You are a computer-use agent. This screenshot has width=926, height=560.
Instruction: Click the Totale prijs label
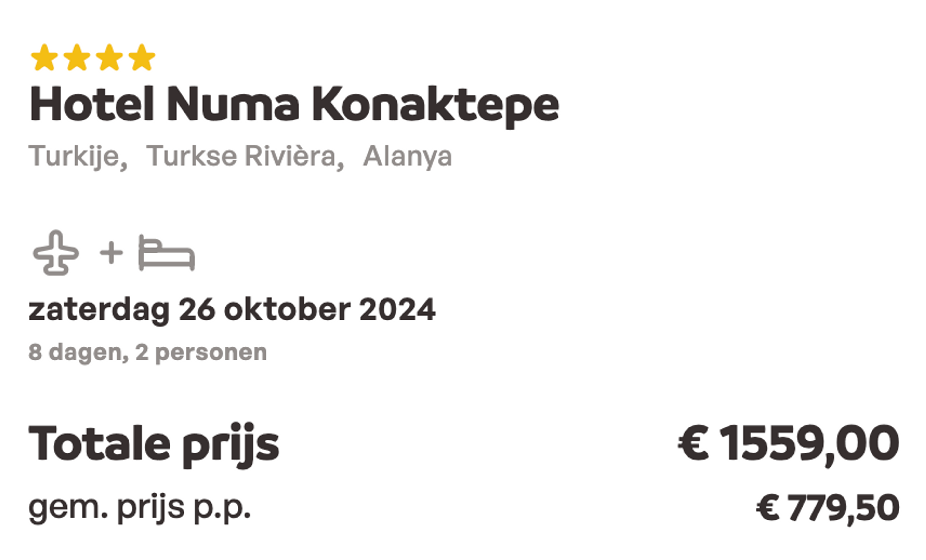154,445
